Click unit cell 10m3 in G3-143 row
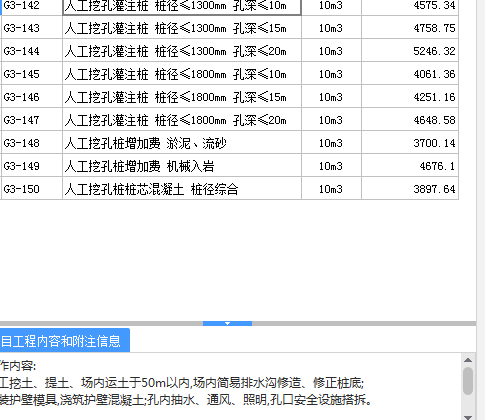The height and width of the screenshot is (420, 485). coord(331,28)
